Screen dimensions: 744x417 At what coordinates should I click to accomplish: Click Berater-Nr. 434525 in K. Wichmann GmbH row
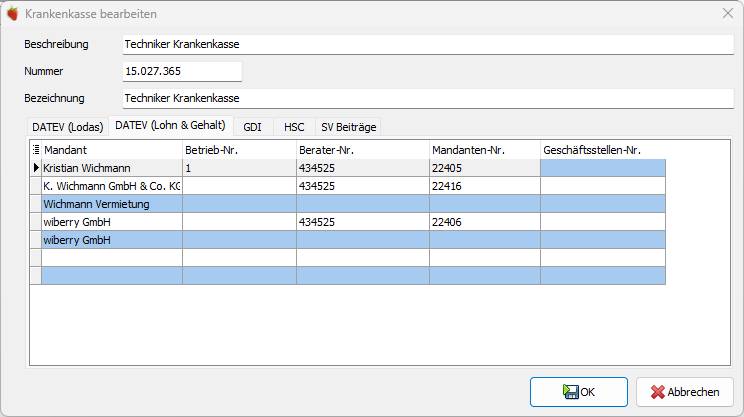coord(363,186)
